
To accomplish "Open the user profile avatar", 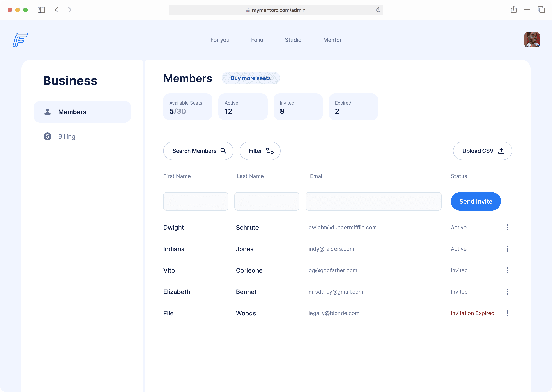I will pyautogui.click(x=532, y=40).
